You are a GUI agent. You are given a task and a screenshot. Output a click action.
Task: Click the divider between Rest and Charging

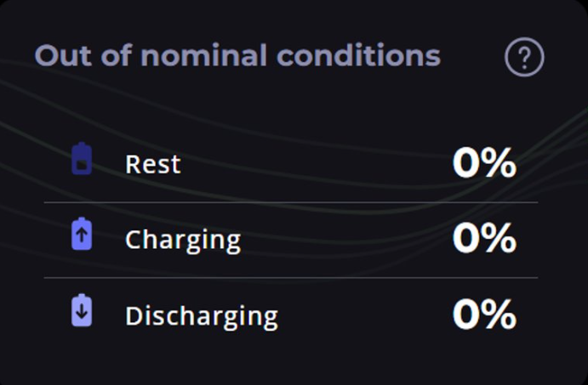(291, 202)
